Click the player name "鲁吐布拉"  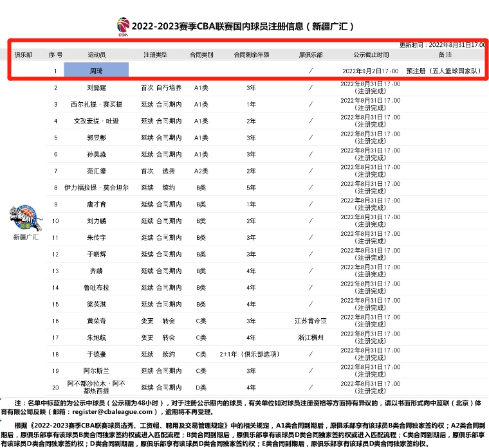(x=97, y=287)
